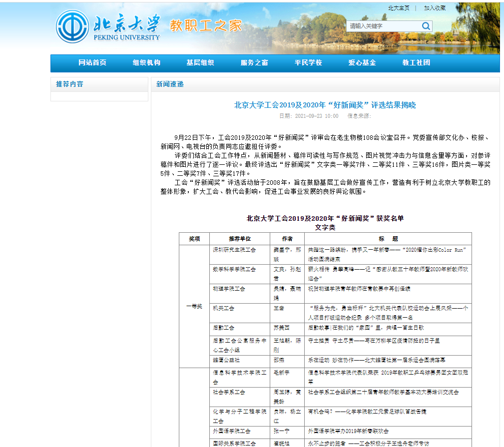Open the 爱心基金 navigation item
Image resolution: width=504 pixels, height=447 pixels.
pos(362,63)
